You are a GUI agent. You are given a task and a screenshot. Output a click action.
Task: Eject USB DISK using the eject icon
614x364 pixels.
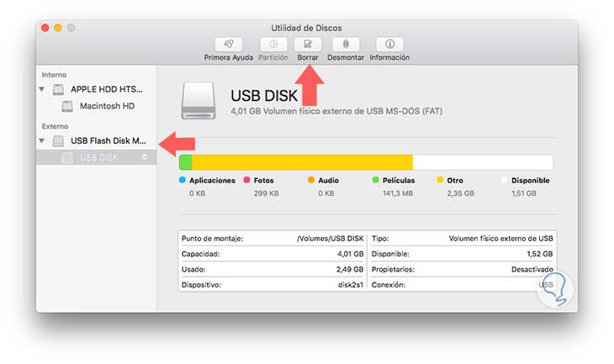(x=145, y=157)
